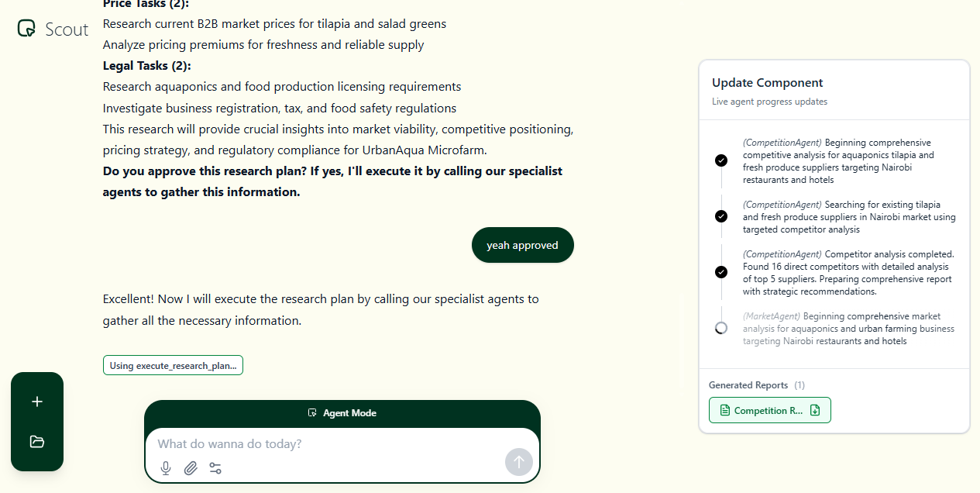Click the Scout logo icon
The width and height of the screenshot is (980, 493).
(27, 29)
